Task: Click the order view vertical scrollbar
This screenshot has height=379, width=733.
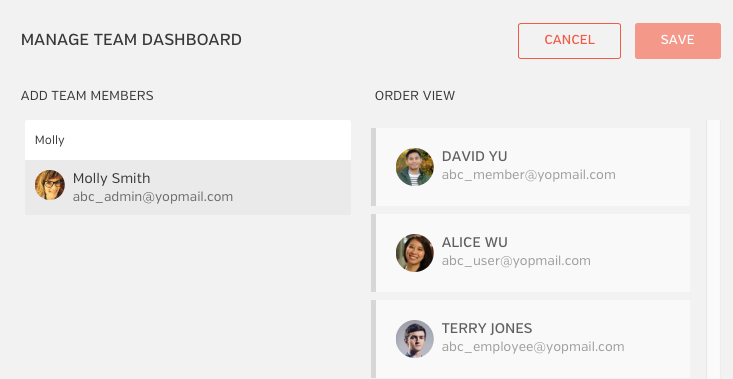Action: (x=713, y=249)
